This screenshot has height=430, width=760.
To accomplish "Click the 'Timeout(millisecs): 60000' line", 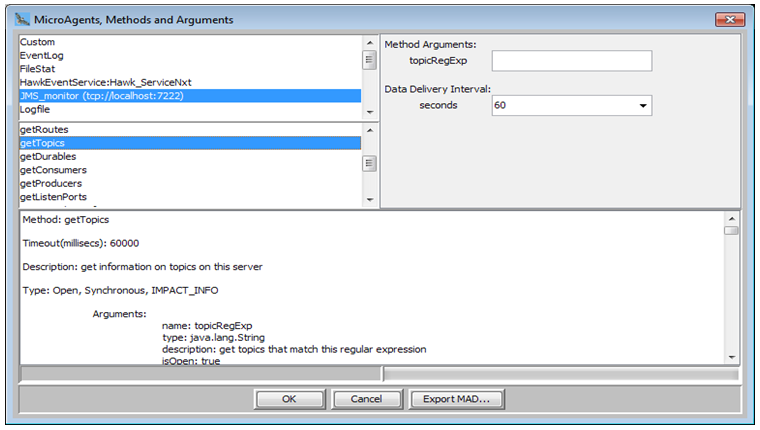I will pyautogui.click(x=81, y=243).
